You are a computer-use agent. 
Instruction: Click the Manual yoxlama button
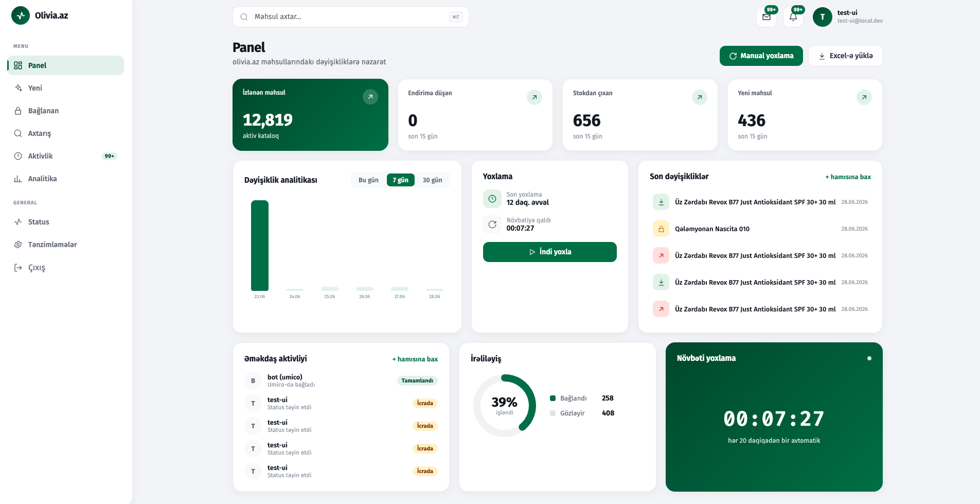click(761, 56)
